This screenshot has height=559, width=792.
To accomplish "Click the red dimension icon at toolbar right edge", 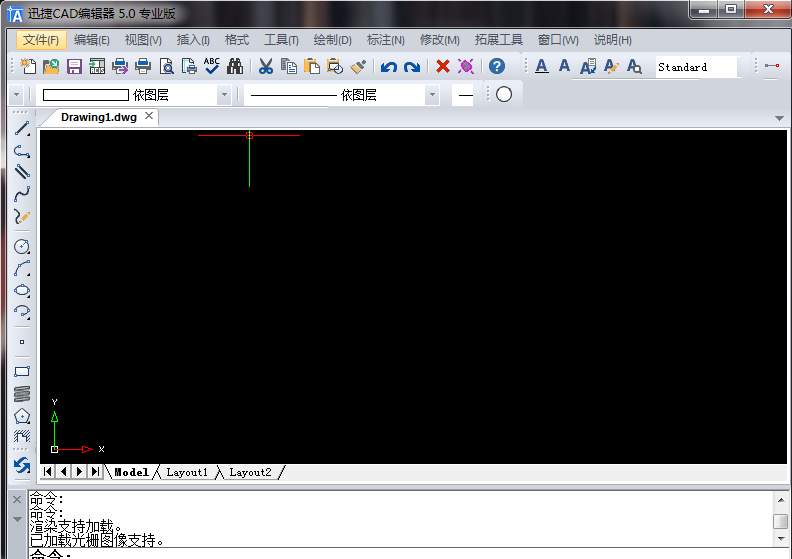I will [x=772, y=66].
